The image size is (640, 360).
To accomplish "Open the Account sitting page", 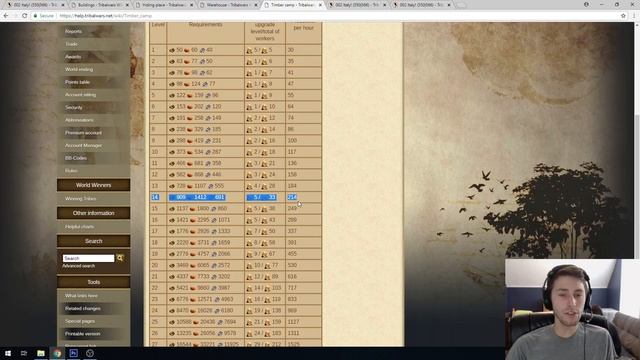I will 80,95.
